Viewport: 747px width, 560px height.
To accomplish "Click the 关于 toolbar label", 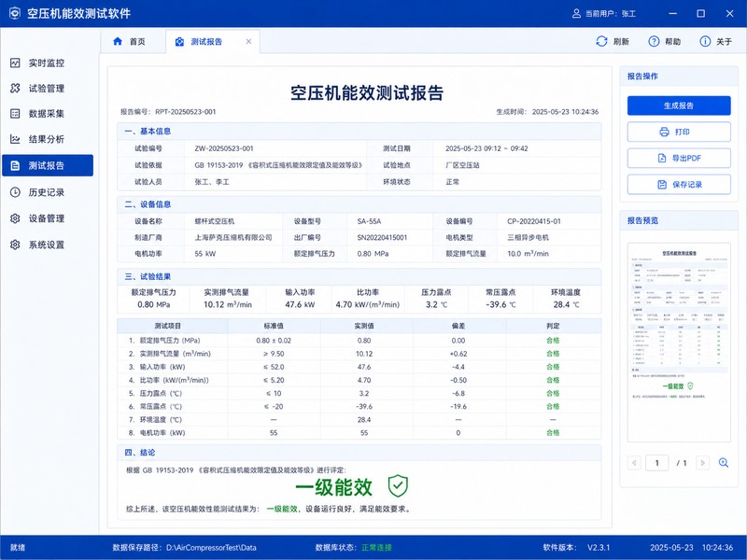I will coord(725,42).
